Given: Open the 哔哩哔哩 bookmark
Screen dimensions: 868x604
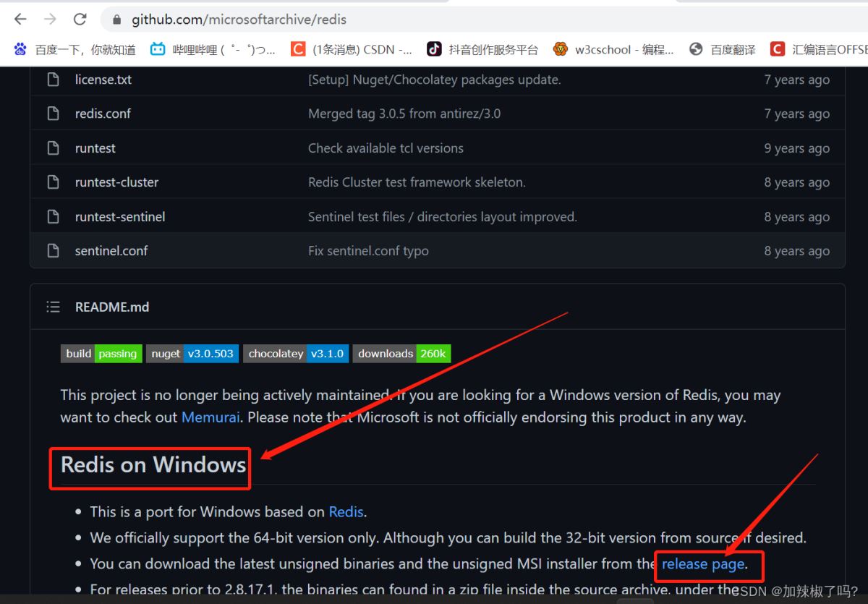Looking at the screenshot, I should (x=213, y=49).
